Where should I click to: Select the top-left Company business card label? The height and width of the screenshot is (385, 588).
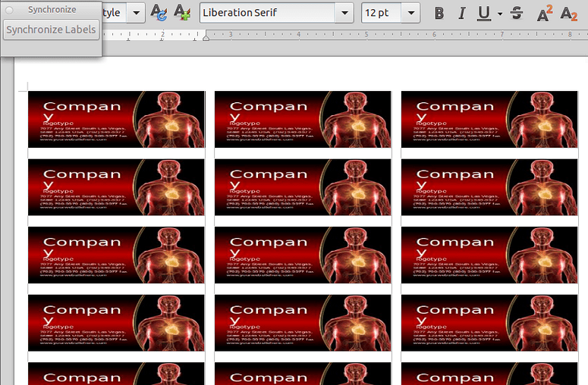(x=117, y=119)
